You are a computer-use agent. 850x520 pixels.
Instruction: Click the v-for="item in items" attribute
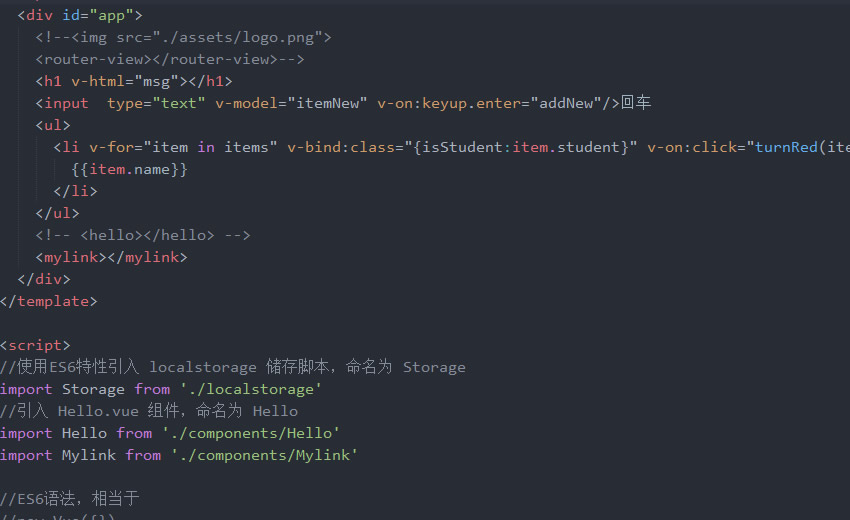(x=183, y=147)
